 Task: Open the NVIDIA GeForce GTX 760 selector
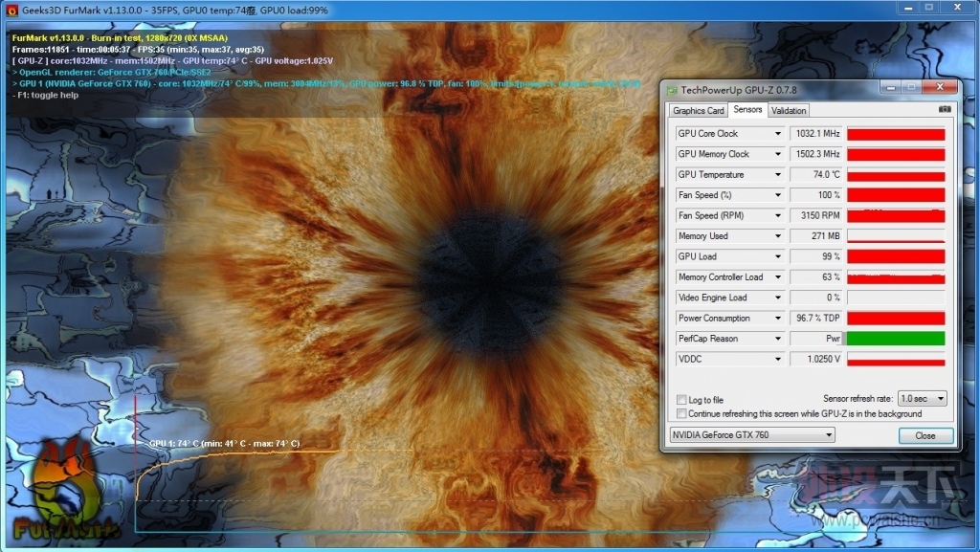(x=752, y=434)
